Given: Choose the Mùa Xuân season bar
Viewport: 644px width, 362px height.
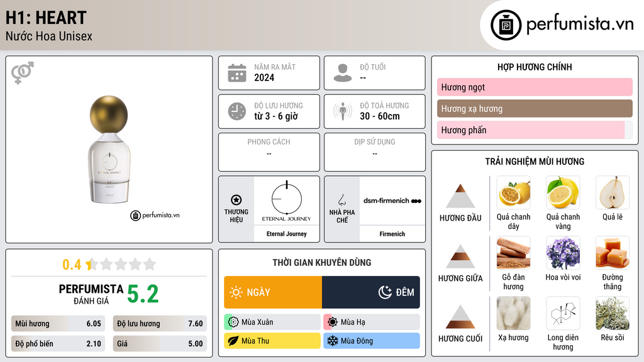Looking at the screenshot, I should pyautogui.click(x=272, y=322).
